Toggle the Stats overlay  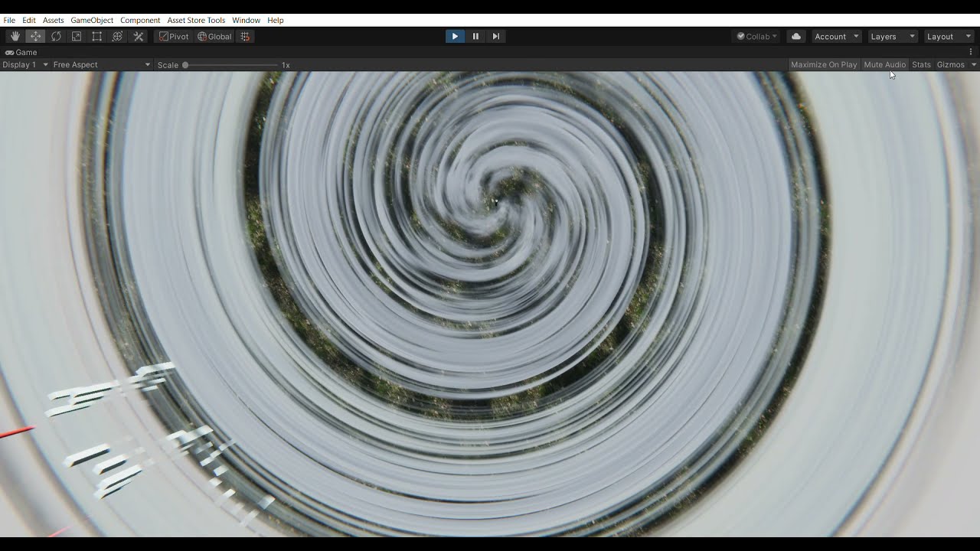click(x=922, y=64)
